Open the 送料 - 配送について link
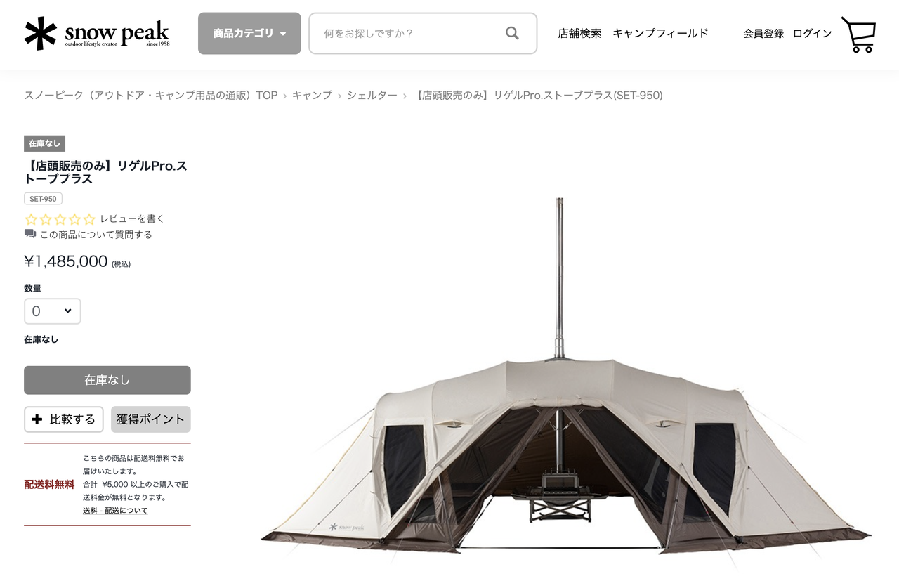899x588 pixels. (115, 511)
